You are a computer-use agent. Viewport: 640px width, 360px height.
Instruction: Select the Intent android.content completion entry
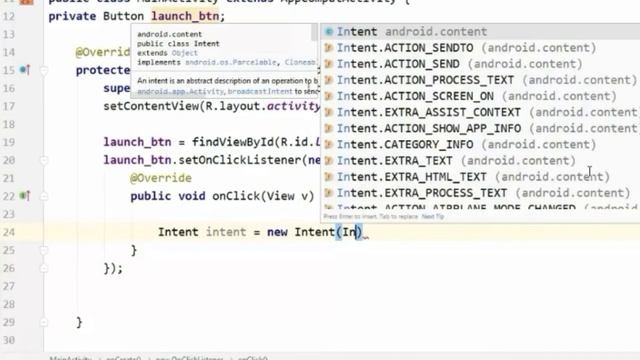point(480,31)
